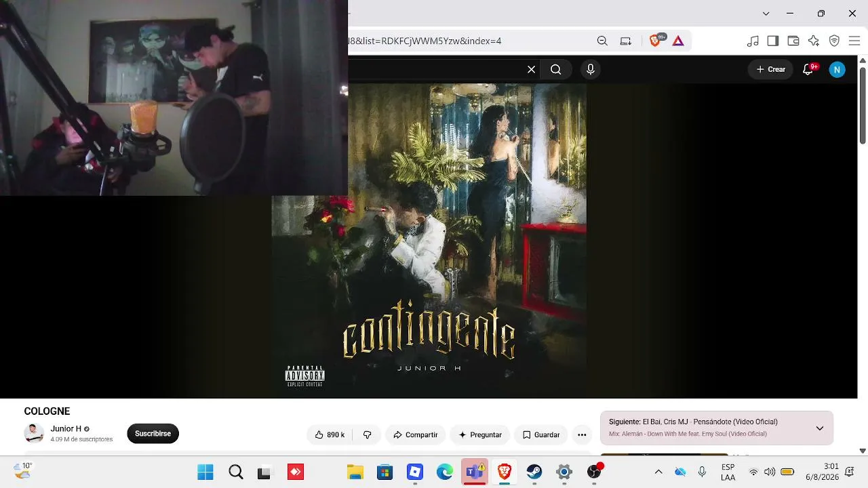Image resolution: width=868 pixels, height=488 pixels.
Task: Open the ESP LAA language switcher
Action: click(x=728, y=472)
